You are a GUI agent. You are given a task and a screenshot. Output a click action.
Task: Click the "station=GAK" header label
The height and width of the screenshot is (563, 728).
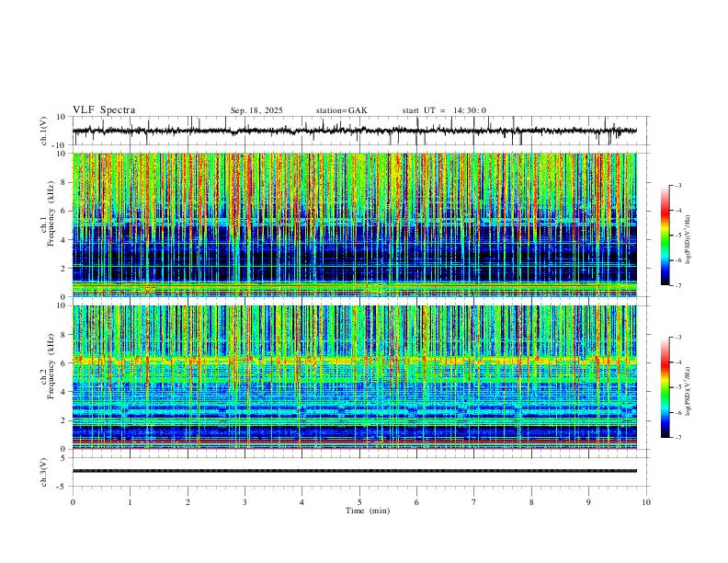tap(341, 110)
